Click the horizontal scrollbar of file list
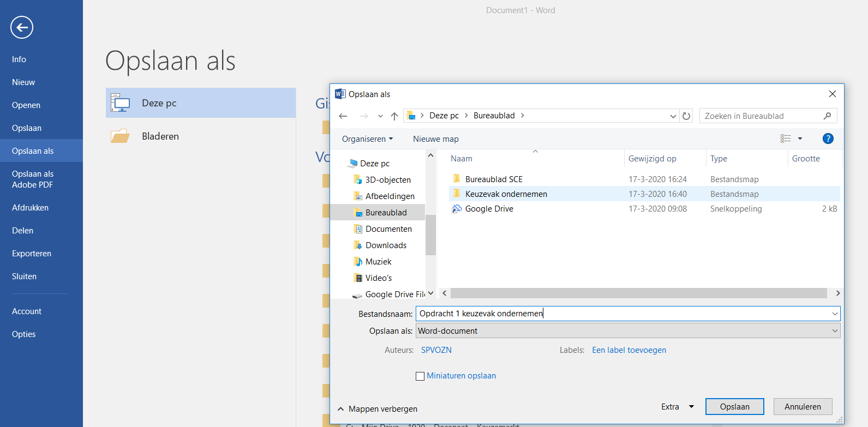 (x=638, y=293)
